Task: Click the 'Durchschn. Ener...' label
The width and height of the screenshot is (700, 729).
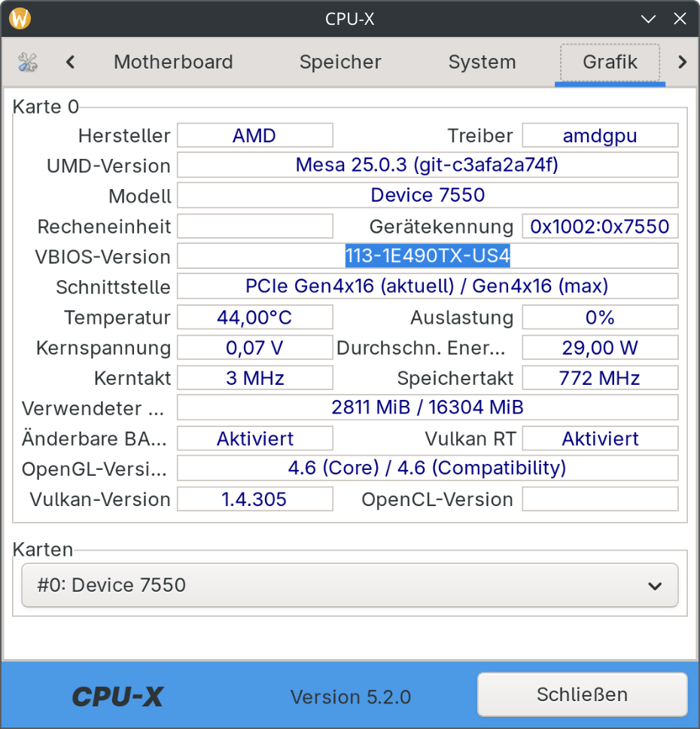Action: click(x=421, y=348)
